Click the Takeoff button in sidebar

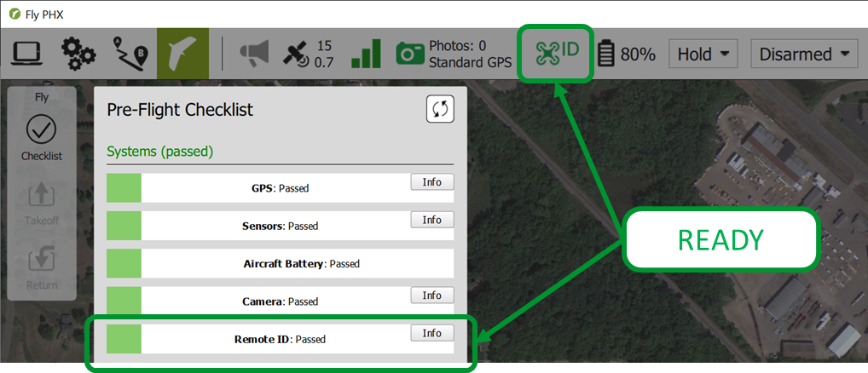coord(42,204)
